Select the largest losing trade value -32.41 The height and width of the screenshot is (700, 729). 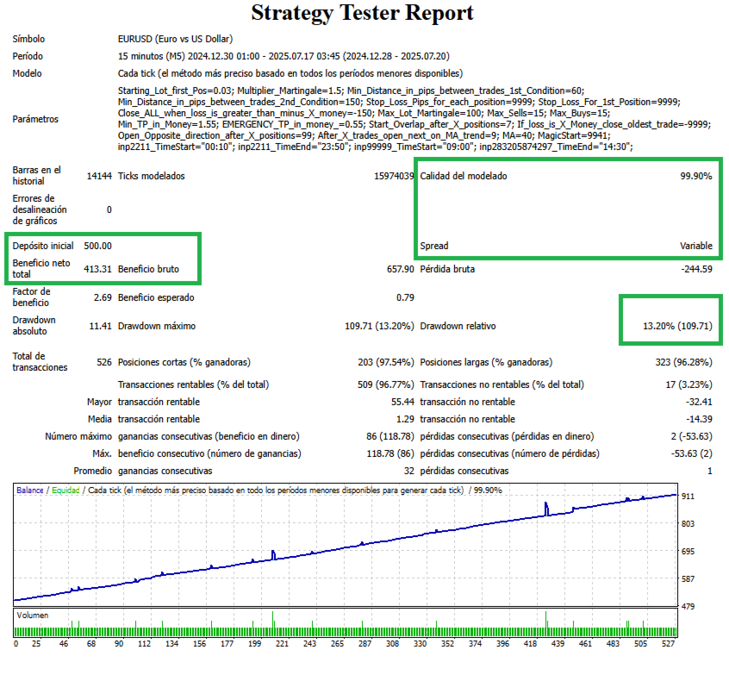point(699,402)
